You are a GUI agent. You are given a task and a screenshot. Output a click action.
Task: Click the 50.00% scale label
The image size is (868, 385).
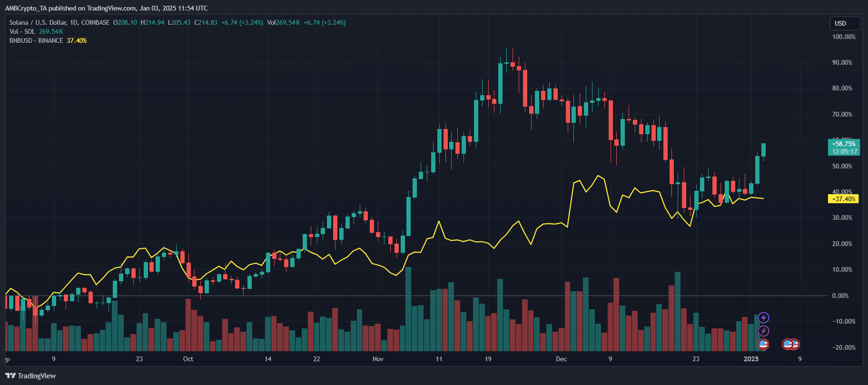click(x=843, y=166)
